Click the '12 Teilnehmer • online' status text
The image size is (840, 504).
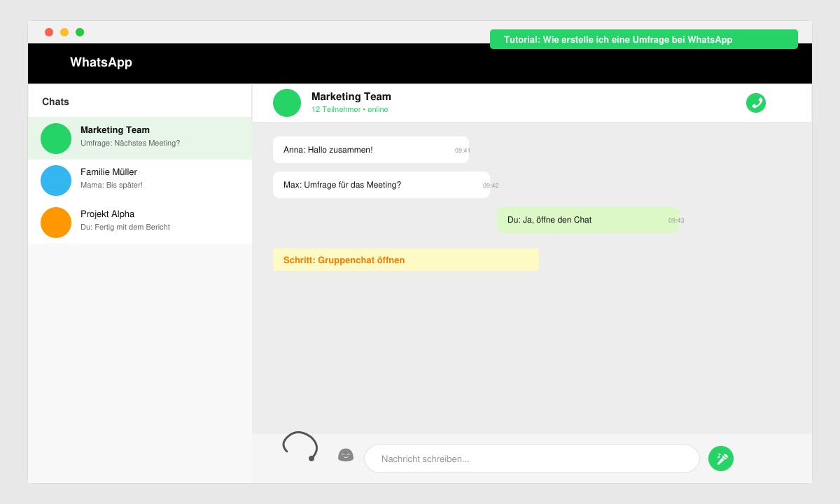(x=350, y=110)
